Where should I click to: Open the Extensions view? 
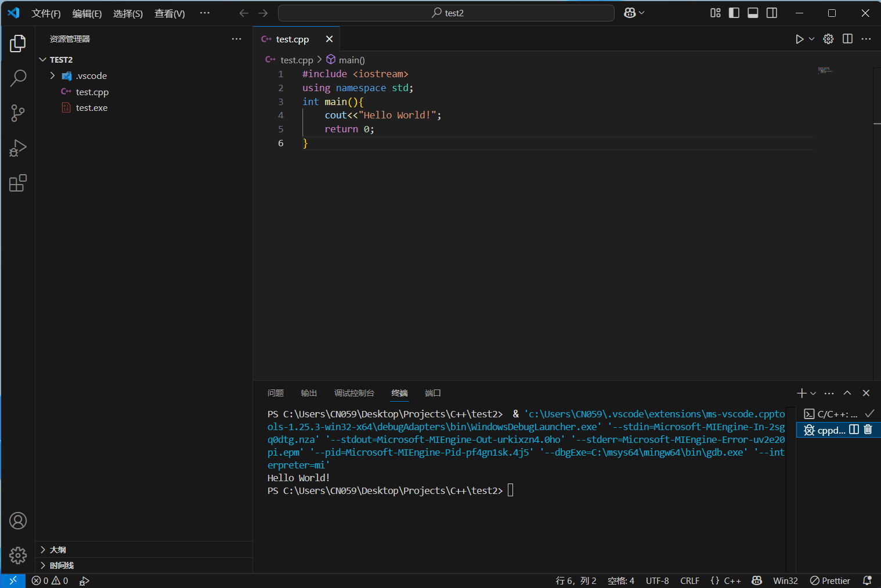click(x=18, y=183)
